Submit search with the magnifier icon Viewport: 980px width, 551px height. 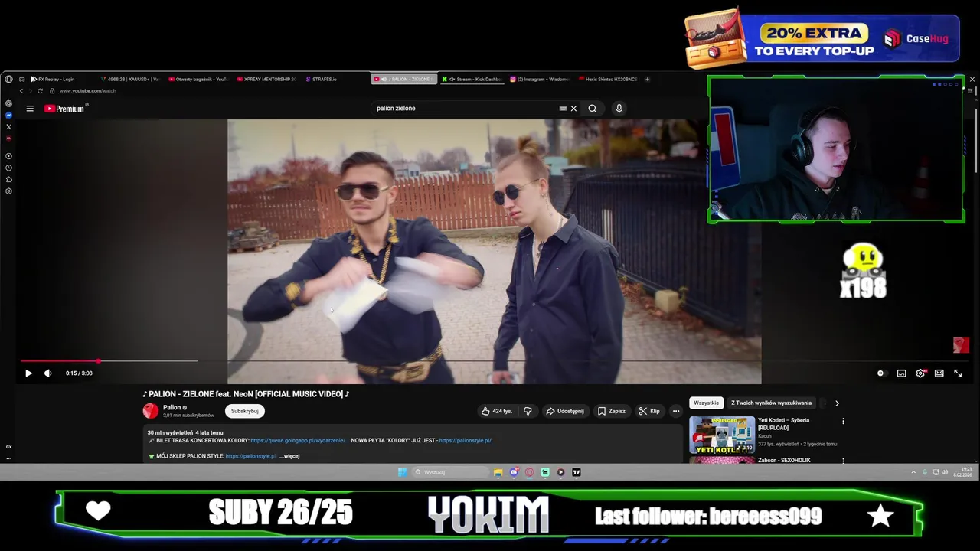coord(592,109)
